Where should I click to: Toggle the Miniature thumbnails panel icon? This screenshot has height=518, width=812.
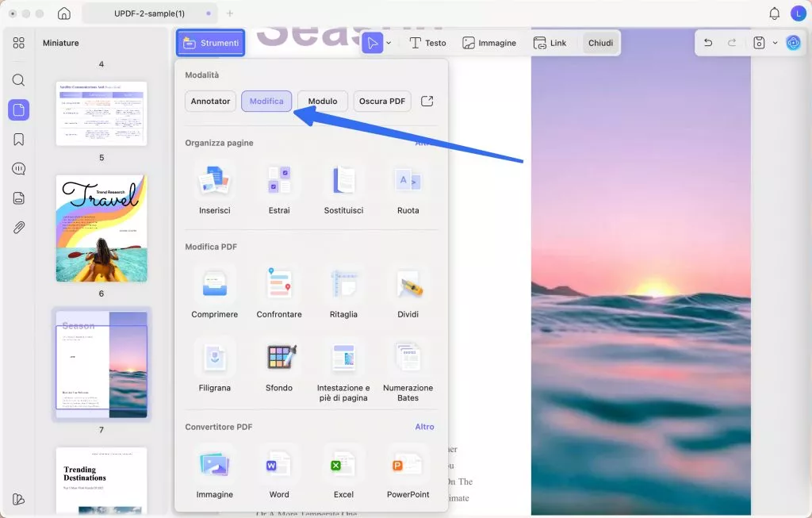pyautogui.click(x=19, y=109)
